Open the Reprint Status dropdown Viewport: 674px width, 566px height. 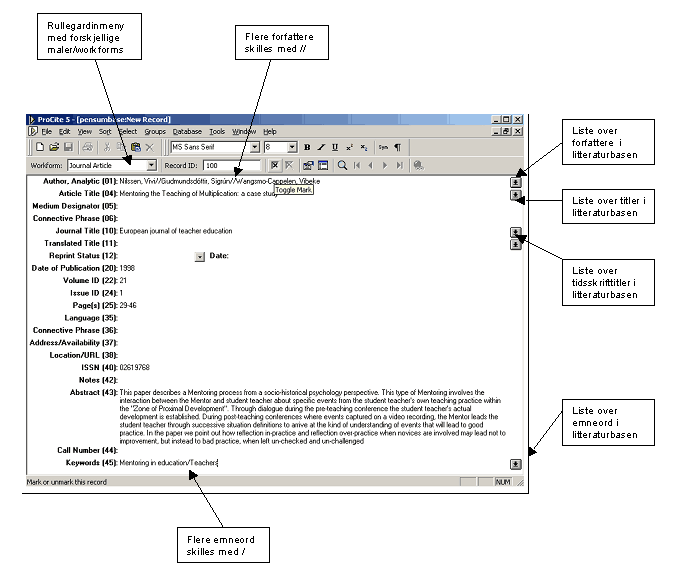tap(199, 257)
